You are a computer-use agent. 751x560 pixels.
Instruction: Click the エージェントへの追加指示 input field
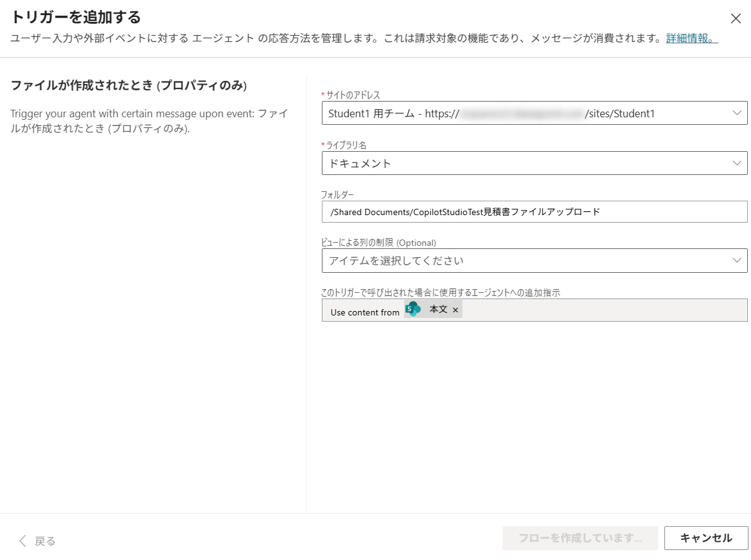535,310
